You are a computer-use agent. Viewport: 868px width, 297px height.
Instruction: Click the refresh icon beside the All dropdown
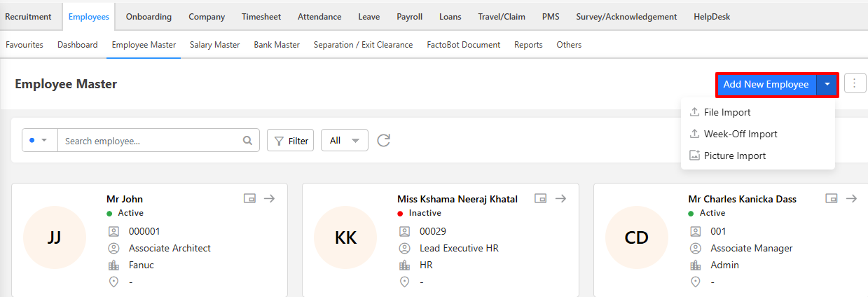(383, 140)
